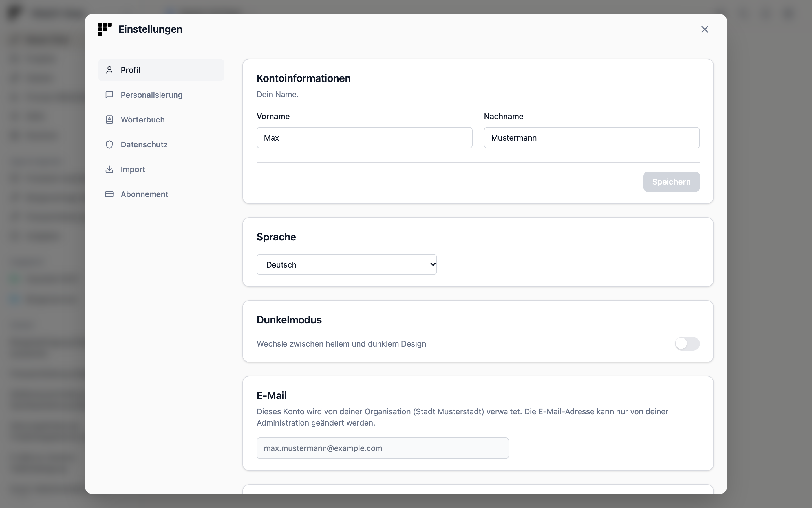Click the text Wechsle zwischen hellem und dunklem Design

[341, 344]
